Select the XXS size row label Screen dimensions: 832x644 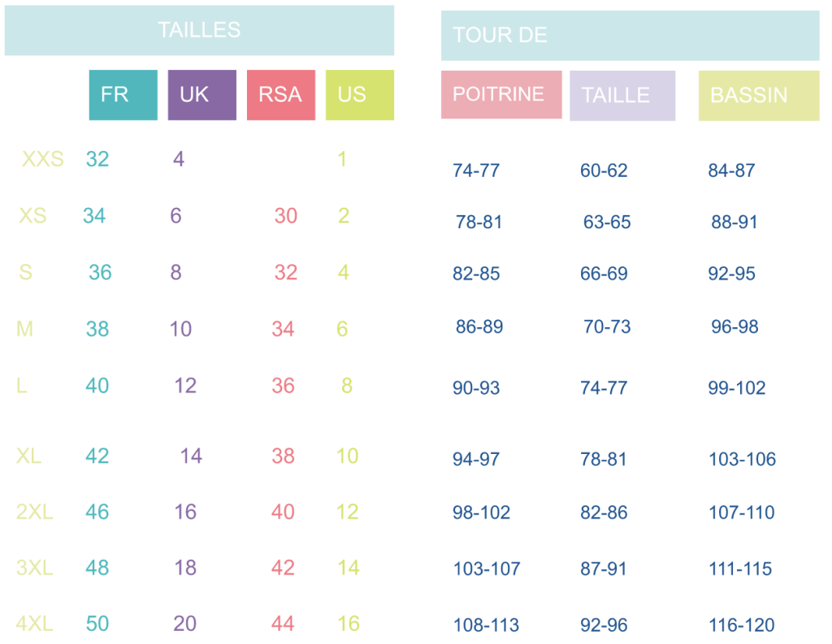coord(42,159)
